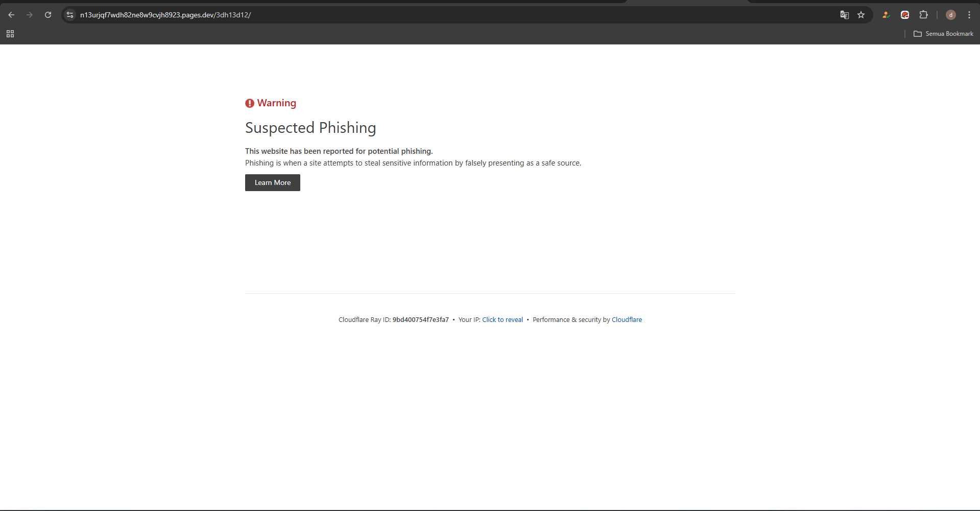Open the Semua Bookmark folder

tap(943, 34)
